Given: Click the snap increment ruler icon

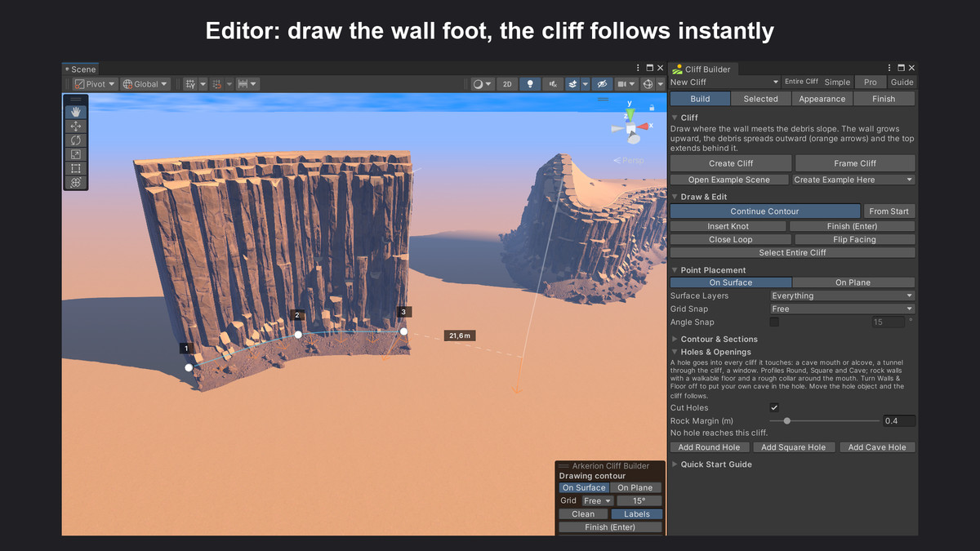Looking at the screenshot, I should coord(243,84).
